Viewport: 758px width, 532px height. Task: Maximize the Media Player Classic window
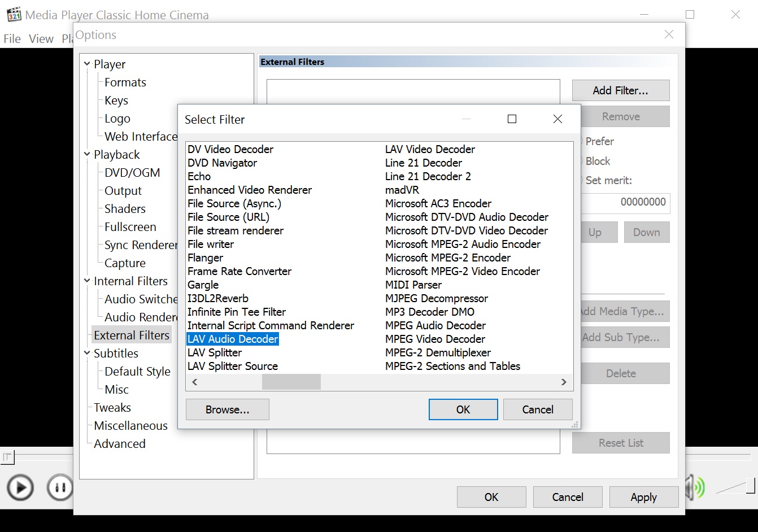click(x=690, y=15)
